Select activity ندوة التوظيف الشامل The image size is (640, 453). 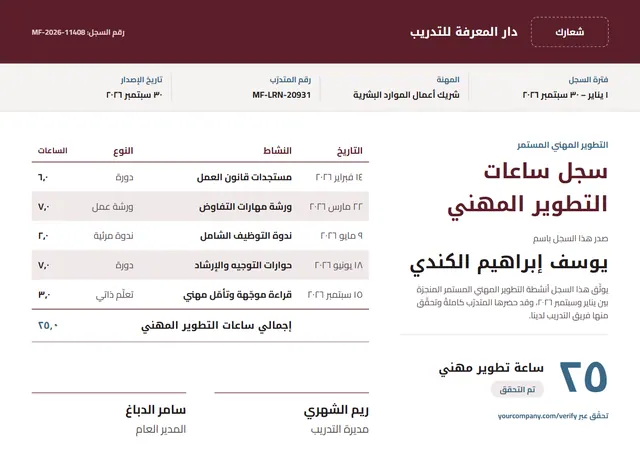click(246, 236)
